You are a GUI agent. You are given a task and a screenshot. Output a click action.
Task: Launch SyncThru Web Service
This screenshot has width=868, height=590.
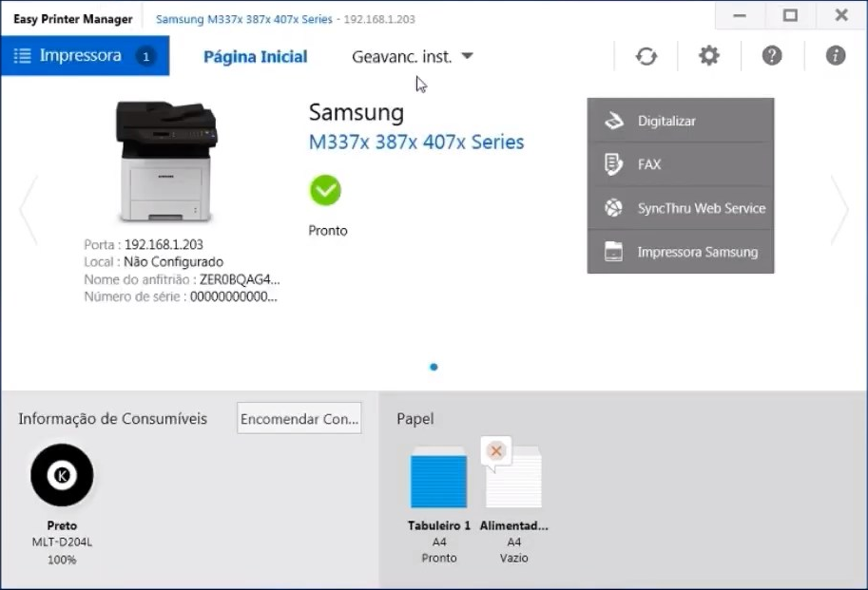click(681, 208)
